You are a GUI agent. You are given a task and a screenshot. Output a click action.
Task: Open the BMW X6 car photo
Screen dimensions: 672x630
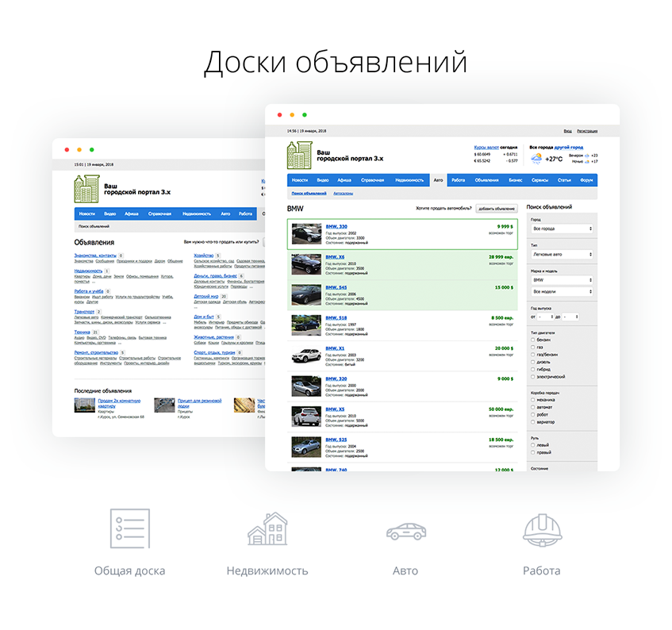[306, 264]
